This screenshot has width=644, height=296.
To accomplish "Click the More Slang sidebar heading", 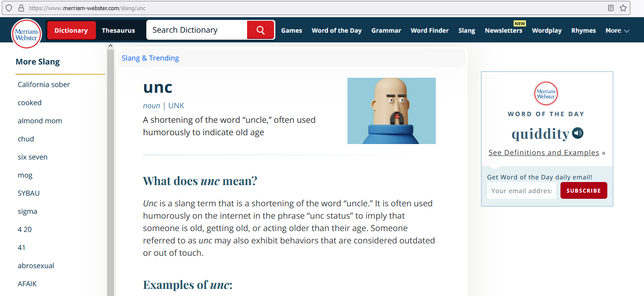I will (x=38, y=62).
